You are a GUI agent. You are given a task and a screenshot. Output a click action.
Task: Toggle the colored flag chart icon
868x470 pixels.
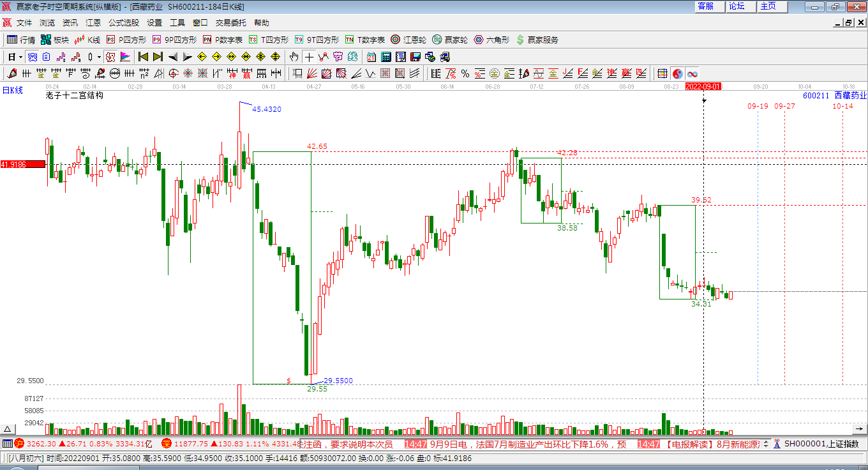(x=124, y=57)
